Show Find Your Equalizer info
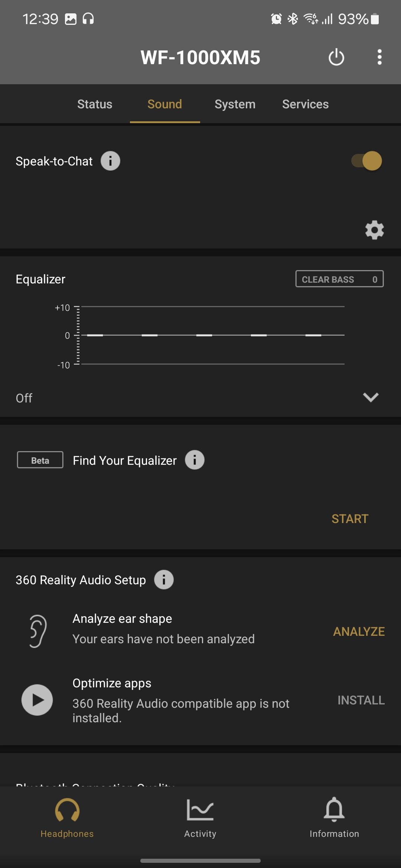 click(x=195, y=460)
